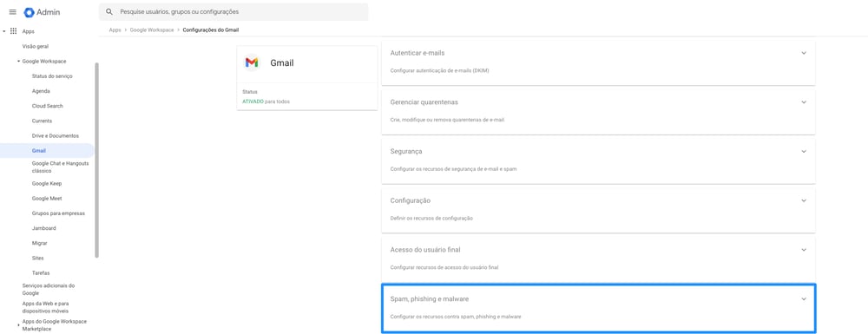Click ATIVADO para todos status text

click(x=266, y=102)
